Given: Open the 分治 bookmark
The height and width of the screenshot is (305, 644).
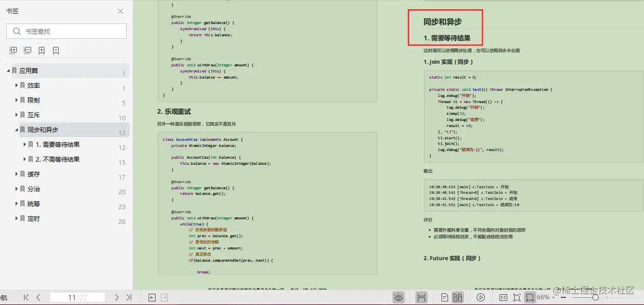Looking at the screenshot, I should pos(34,189).
